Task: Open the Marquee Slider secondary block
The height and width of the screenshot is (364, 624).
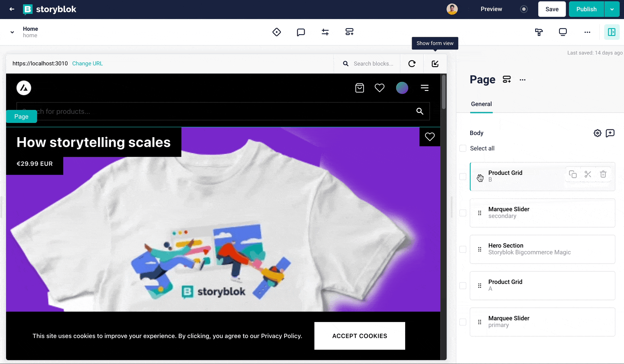Action: click(x=543, y=213)
